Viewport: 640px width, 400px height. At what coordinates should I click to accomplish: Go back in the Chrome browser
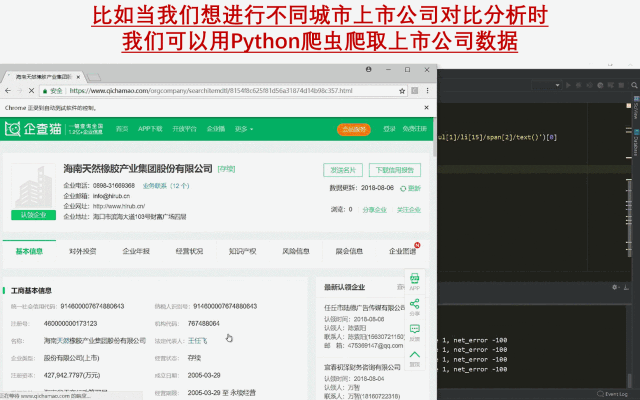(8, 91)
